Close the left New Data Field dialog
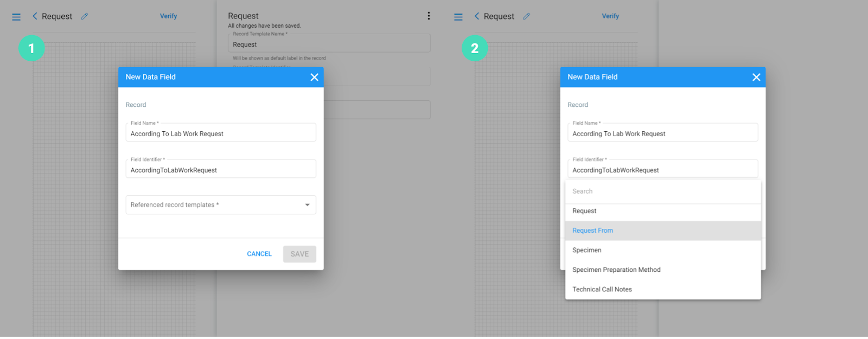868x339 pixels. tap(314, 77)
